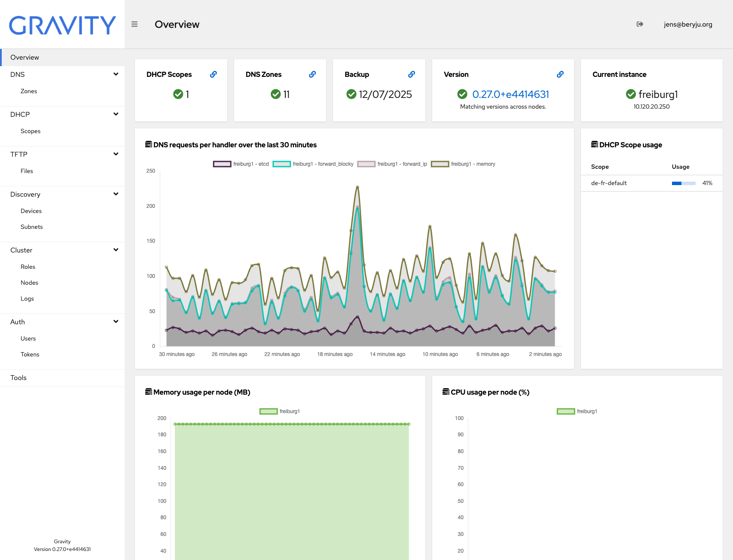Open the DNS Zones card link icon
This screenshot has height=560, width=733.
312,74
